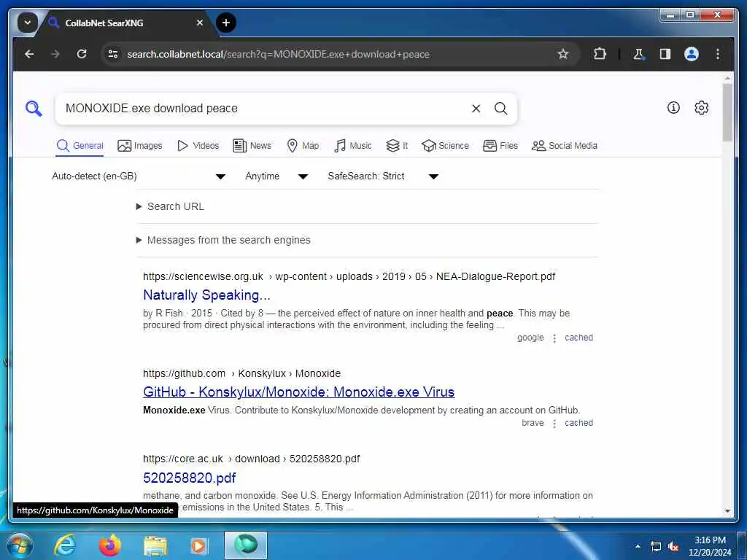Click the muted volume tray icon

[673, 547]
